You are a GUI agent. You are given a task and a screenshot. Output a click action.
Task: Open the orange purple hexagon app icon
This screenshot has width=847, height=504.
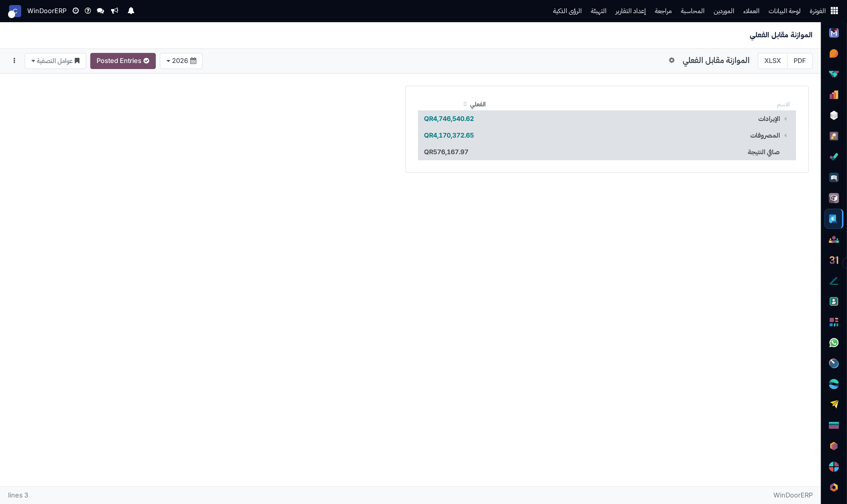pos(834,446)
